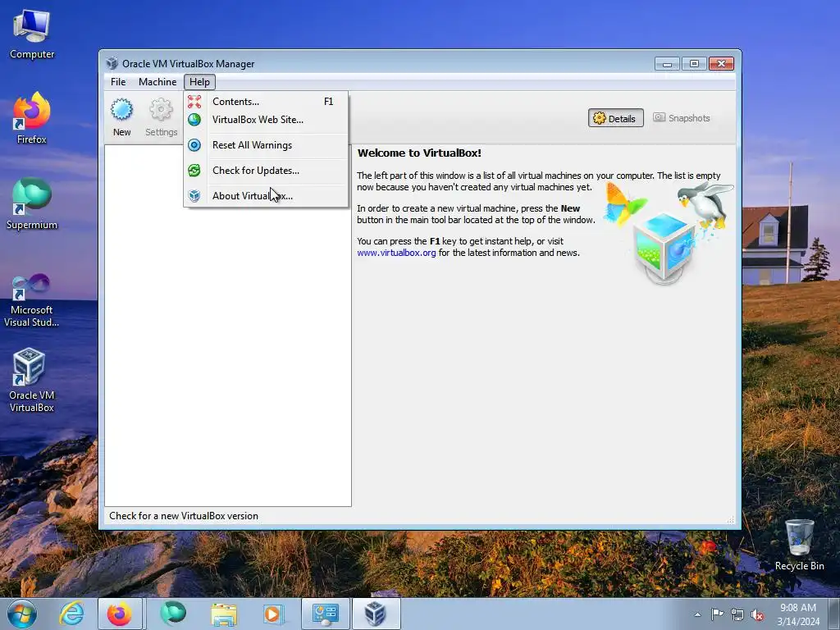Click the Welcome to VirtualBox! heading
This screenshot has width=840, height=630.
click(x=419, y=153)
